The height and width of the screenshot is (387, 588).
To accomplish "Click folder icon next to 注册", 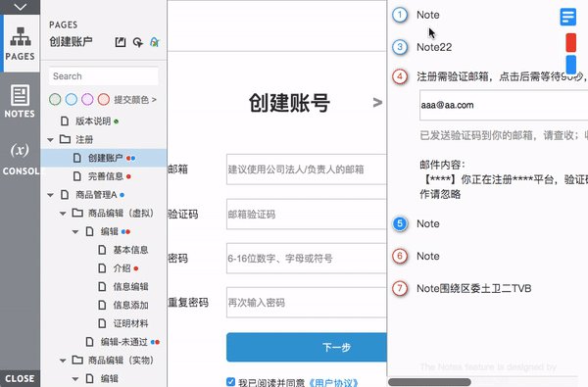I will [65, 139].
